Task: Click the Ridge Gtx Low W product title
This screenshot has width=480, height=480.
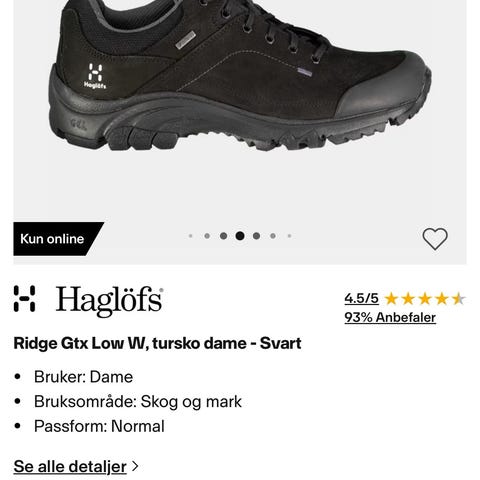Action: tap(157, 343)
